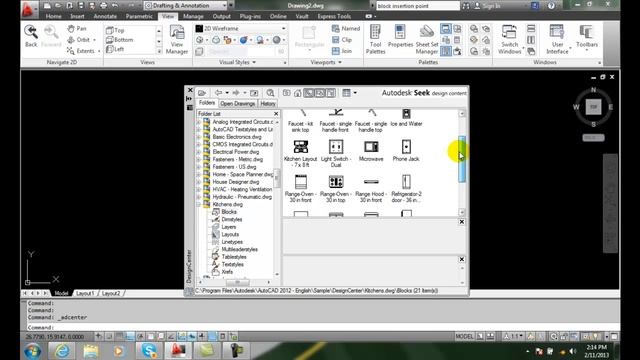This screenshot has height=360, width=640.
Task: Open DesignCenter Views dropdown arrow
Action: pyautogui.click(x=355, y=93)
